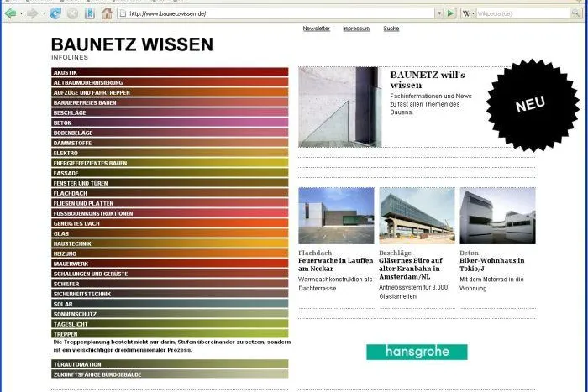The height and width of the screenshot is (392, 588).
Task: Open the Impressum link
Action: pos(356,29)
